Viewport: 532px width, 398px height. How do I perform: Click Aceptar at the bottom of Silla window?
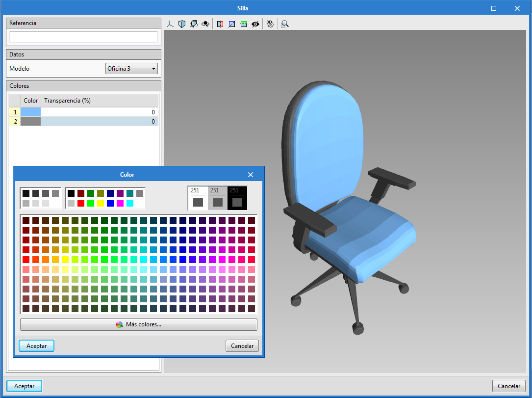(25, 386)
